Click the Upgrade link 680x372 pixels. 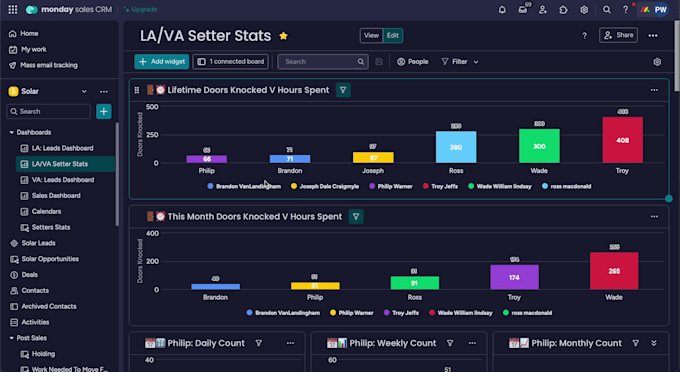click(x=140, y=10)
